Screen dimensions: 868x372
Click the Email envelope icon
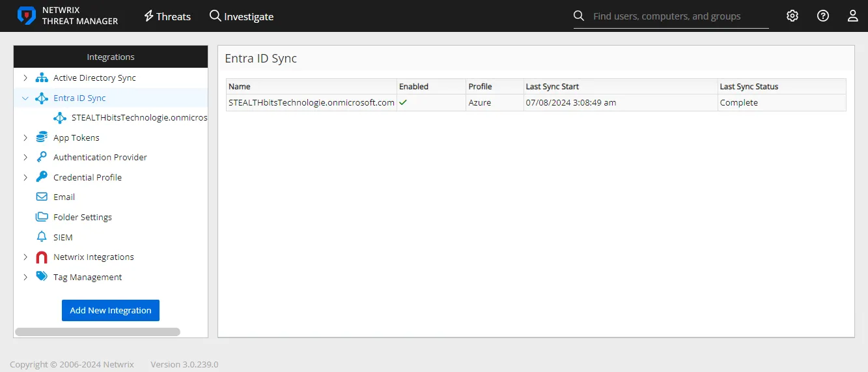click(x=42, y=197)
